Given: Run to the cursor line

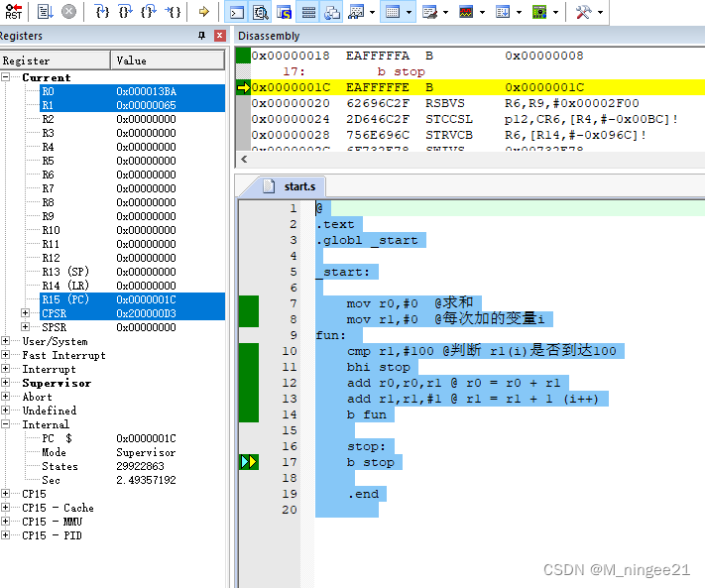Looking at the screenshot, I should (173, 12).
